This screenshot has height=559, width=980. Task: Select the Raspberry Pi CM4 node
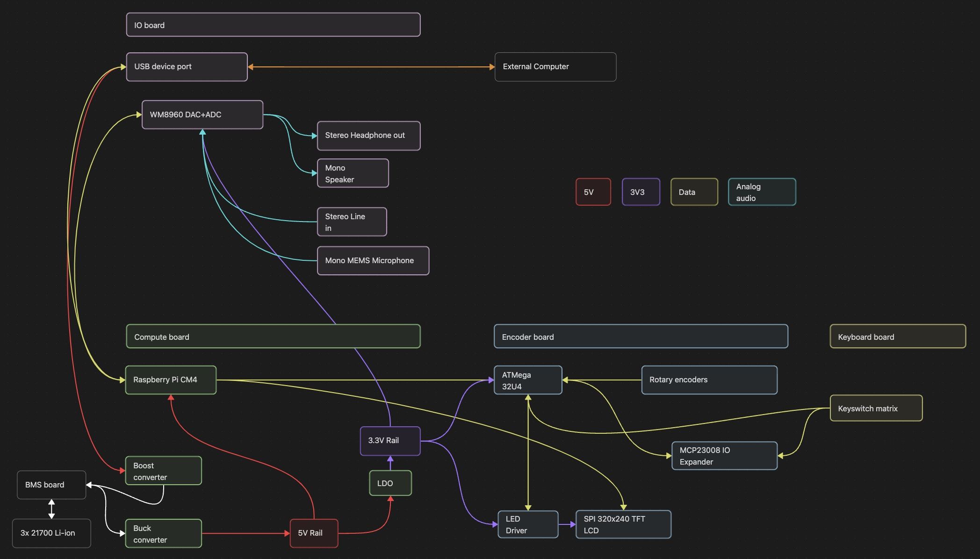(x=171, y=380)
